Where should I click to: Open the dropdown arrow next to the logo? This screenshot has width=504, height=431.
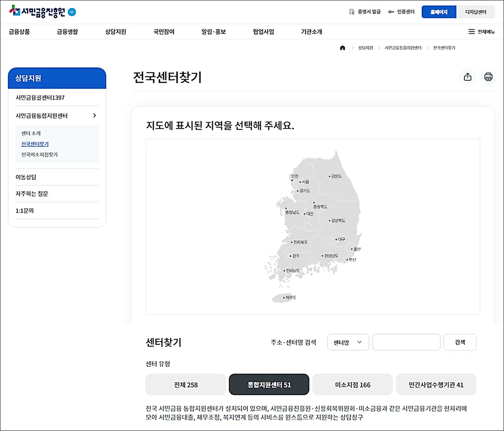pyautogui.click(x=71, y=12)
